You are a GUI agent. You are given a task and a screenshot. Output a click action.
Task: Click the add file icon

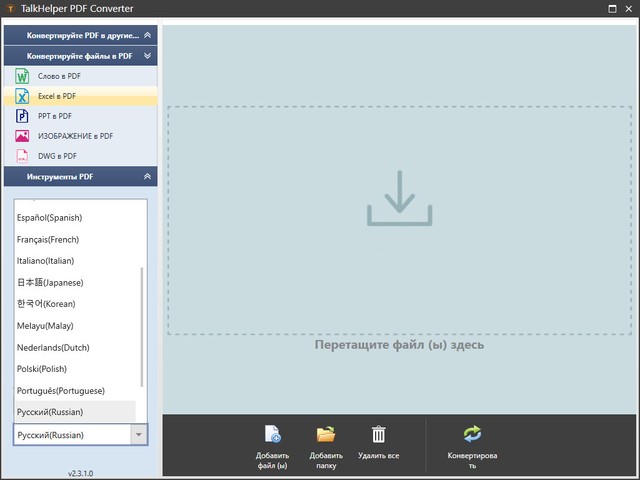pos(272,434)
